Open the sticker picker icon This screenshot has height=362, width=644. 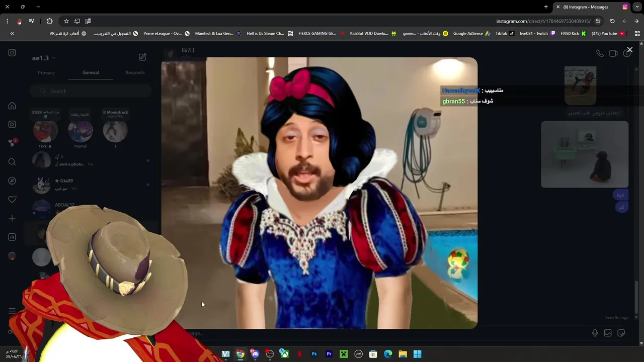pyautogui.click(x=621, y=333)
